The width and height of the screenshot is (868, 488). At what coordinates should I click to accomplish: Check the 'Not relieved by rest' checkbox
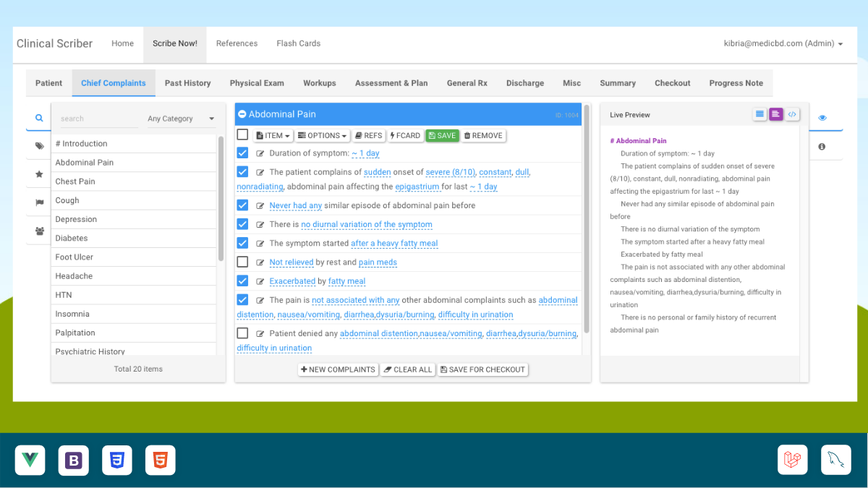242,262
